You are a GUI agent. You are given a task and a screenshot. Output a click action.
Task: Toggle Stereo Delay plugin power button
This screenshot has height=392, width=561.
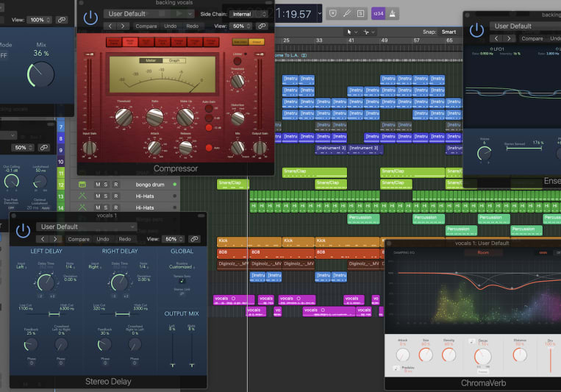tap(23, 230)
